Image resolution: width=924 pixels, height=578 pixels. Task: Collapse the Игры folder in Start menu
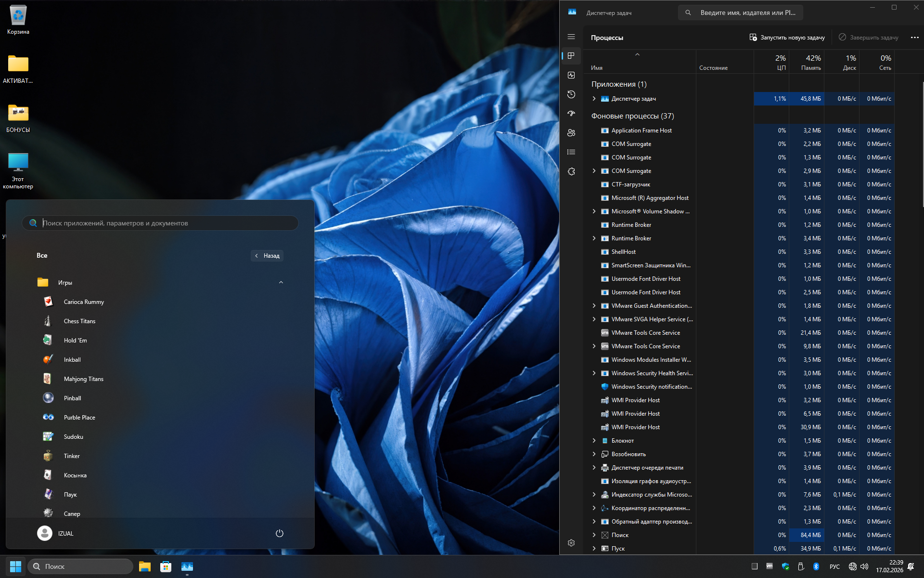pos(281,282)
